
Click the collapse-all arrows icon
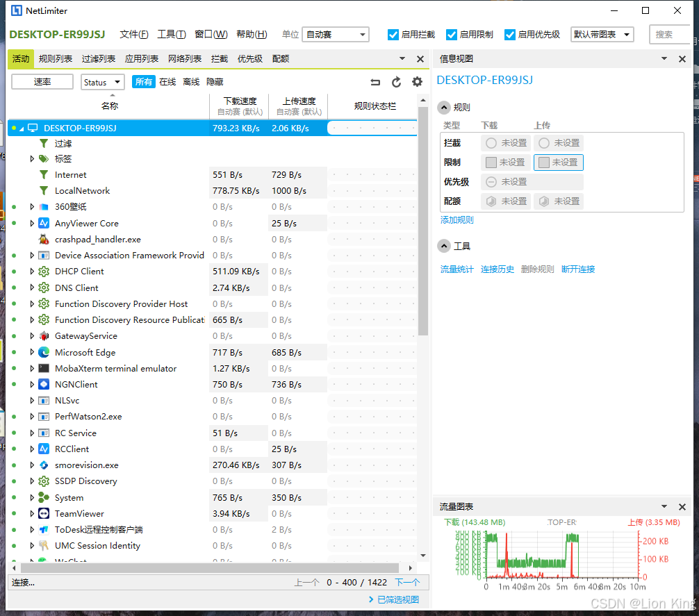coord(375,82)
